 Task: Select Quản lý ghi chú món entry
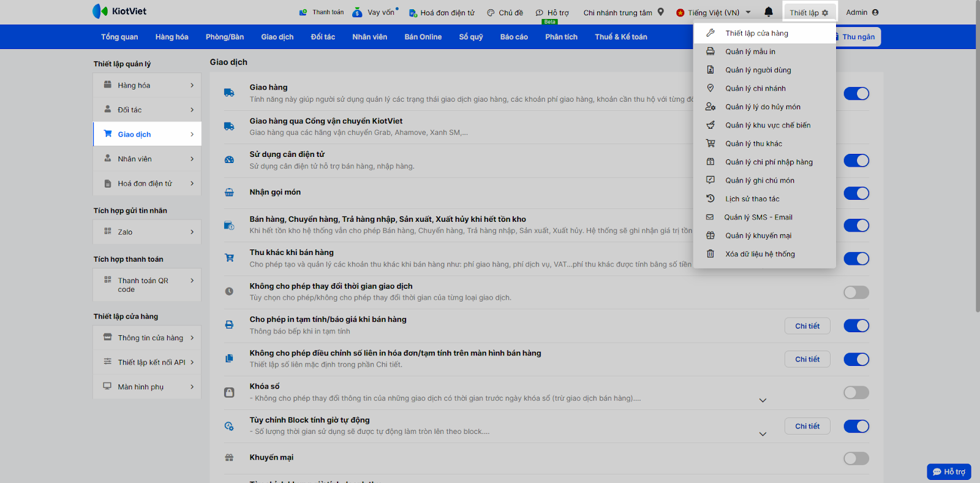tap(764, 180)
